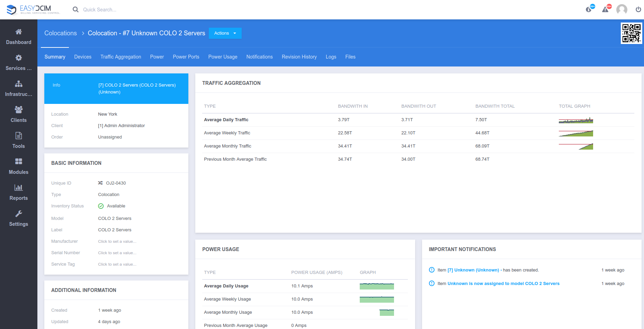Click the OJ2-0430 unique ID text
Viewport: 644px width, 329px height.
click(x=116, y=183)
